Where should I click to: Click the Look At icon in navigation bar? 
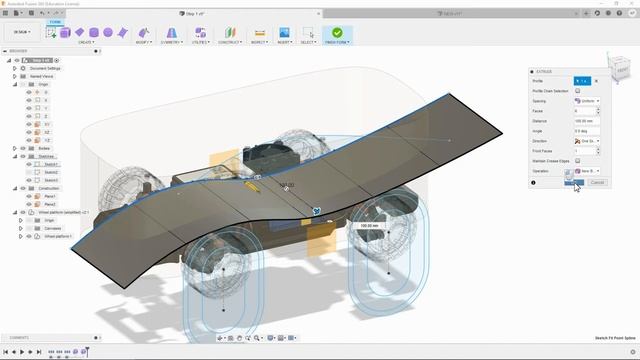tap(231, 338)
